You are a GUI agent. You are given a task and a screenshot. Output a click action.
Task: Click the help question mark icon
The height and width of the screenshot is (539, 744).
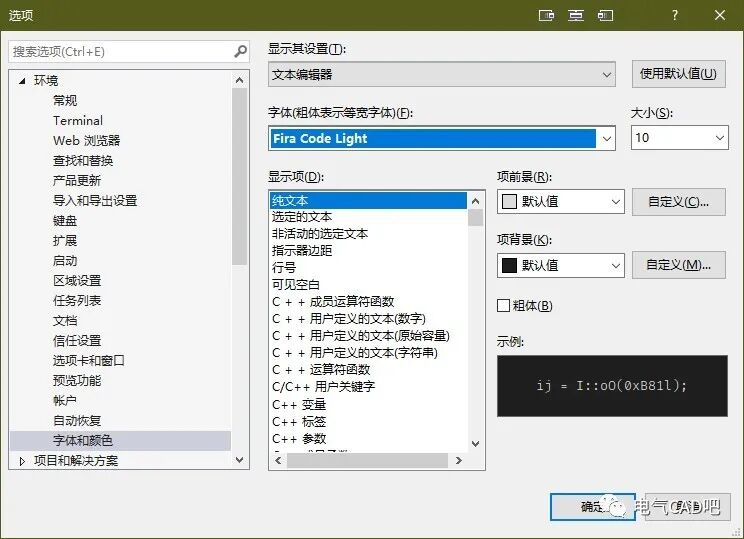tap(674, 15)
